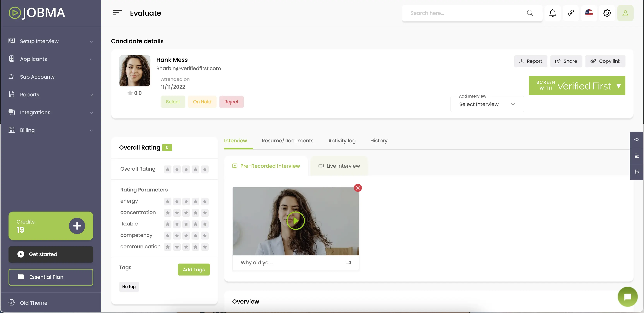Switch to the Resume/Documents tab
This screenshot has height=313, width=644.
288,140
